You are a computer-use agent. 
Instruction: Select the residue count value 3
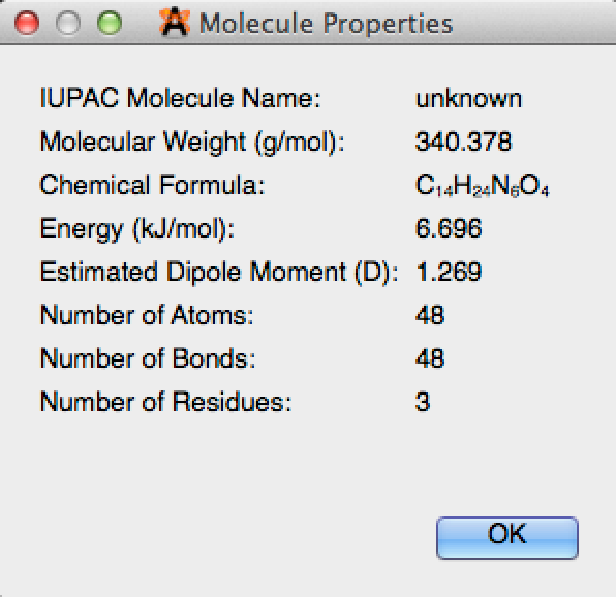[422, 403]
